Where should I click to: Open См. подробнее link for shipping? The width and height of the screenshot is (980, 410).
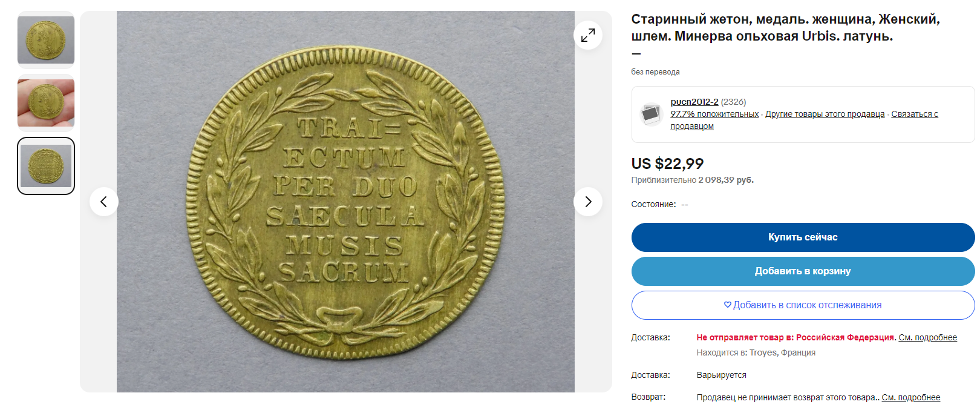[927, 337]
